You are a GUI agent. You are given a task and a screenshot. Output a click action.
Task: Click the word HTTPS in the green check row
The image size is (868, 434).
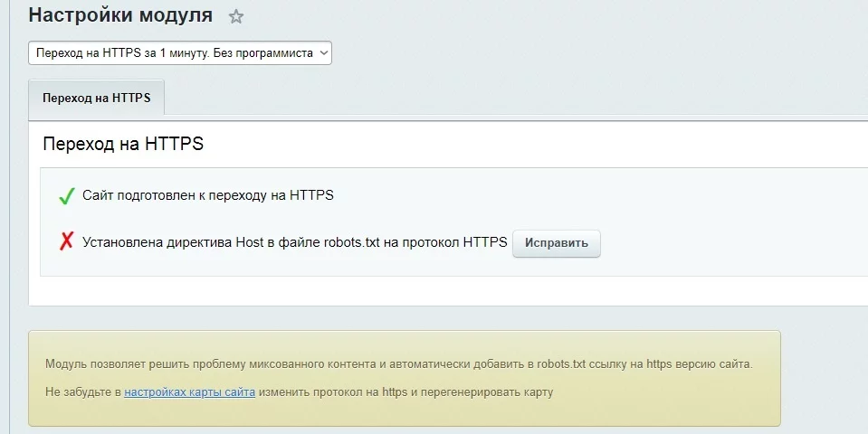click(x=311, y=195)
